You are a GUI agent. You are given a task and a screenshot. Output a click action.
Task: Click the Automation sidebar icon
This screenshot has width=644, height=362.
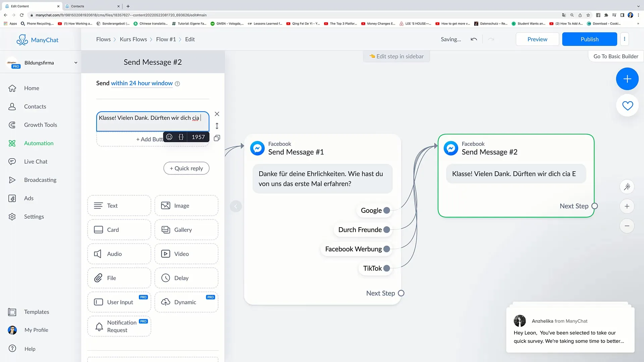coord(12,143)
